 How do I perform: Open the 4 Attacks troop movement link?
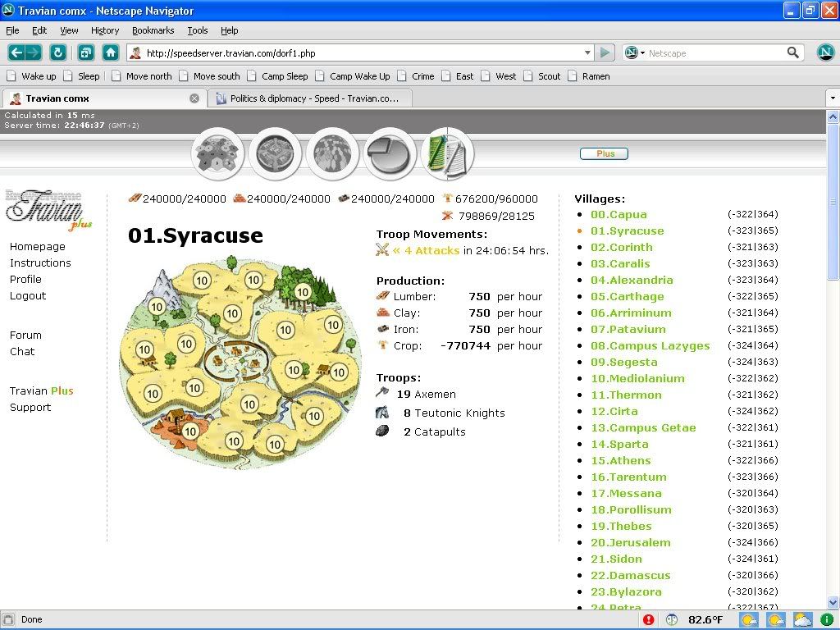tap(426, 250)
